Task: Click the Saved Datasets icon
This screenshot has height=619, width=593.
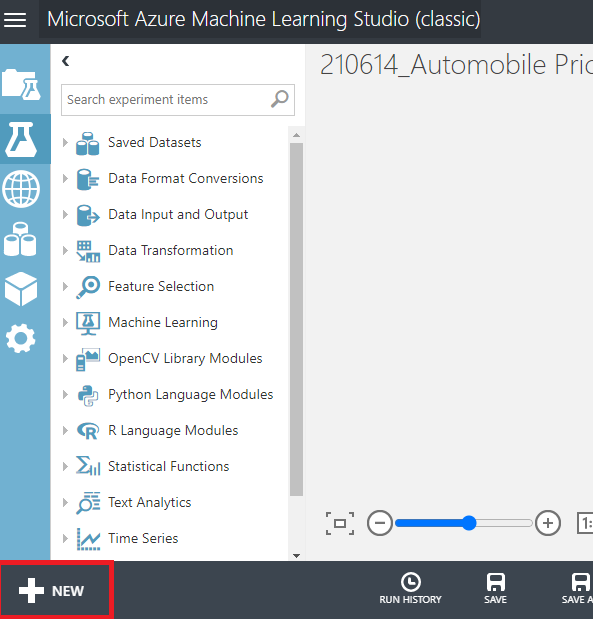Action: (88, 144)
